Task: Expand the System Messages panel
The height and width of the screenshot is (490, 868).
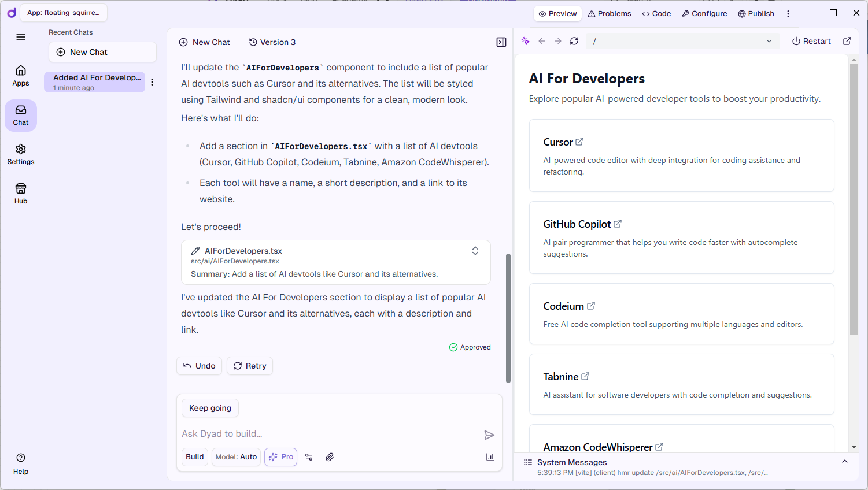Action: 845,462
